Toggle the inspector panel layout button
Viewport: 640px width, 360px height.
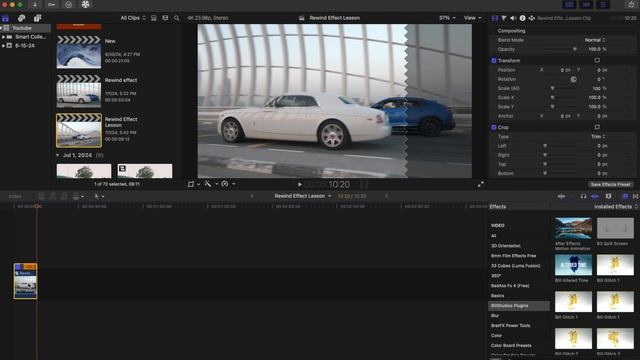point(603,4)
